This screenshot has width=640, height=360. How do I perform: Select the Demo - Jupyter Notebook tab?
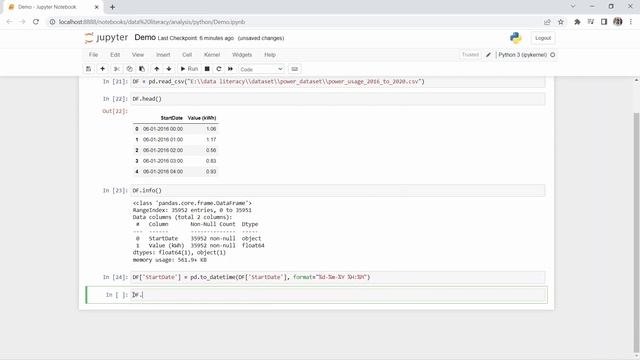tap(52, 7)
